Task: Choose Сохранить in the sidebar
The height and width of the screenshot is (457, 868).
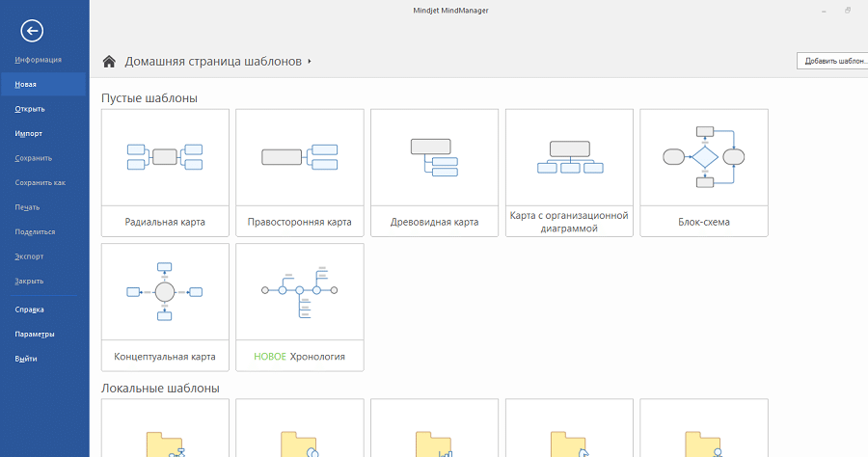Action: coord(33,158)
